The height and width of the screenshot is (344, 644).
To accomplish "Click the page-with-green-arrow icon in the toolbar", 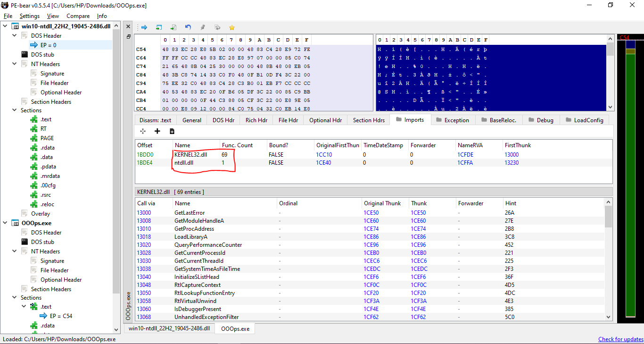I will tap(173, 27).
